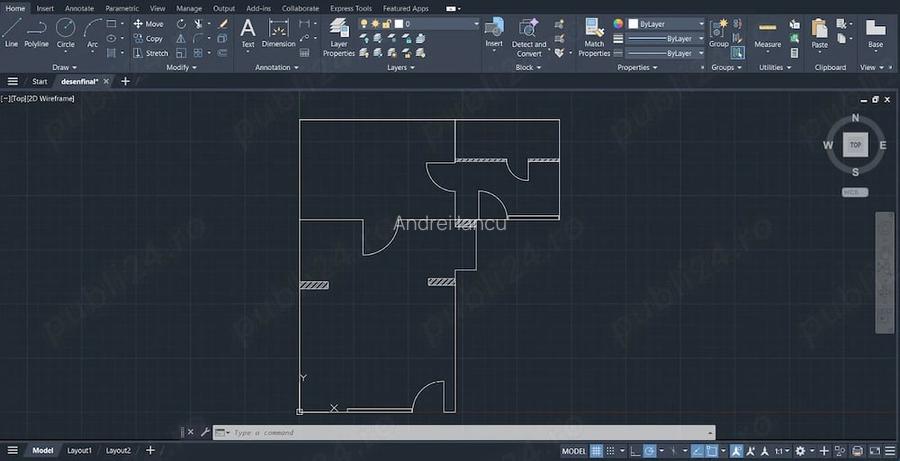The height and width of the screenshot is (461, 900).
Task: Expand the Layers panel
Action: click(400, 67)
